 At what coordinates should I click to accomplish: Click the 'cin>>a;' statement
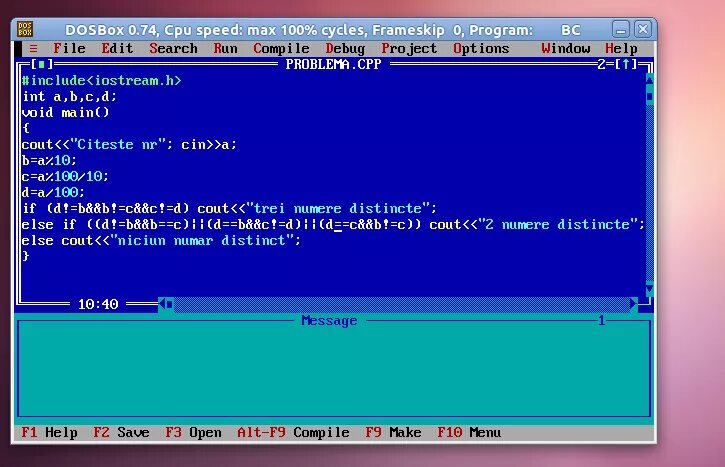tap(209, 144)
